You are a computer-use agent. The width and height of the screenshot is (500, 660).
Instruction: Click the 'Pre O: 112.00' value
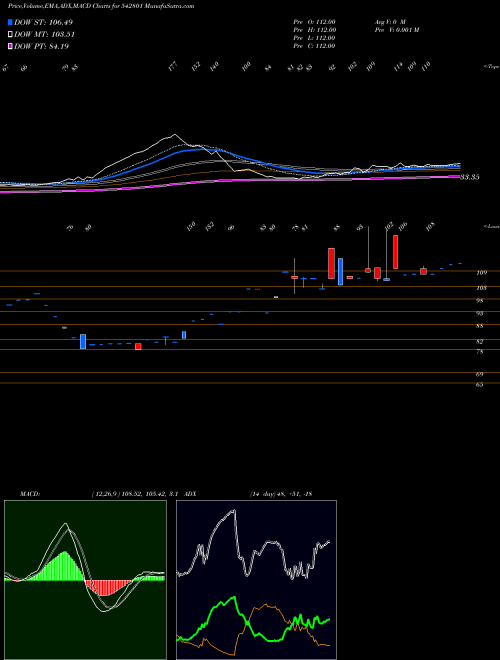click(x=314, y=22)
